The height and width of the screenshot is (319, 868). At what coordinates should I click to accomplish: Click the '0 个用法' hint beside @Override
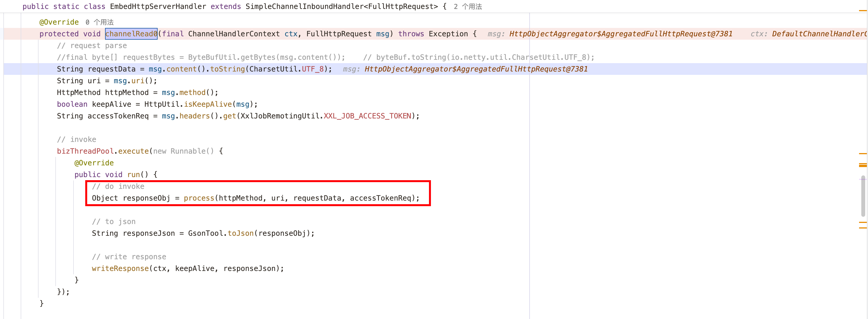[x=99, y=22]
